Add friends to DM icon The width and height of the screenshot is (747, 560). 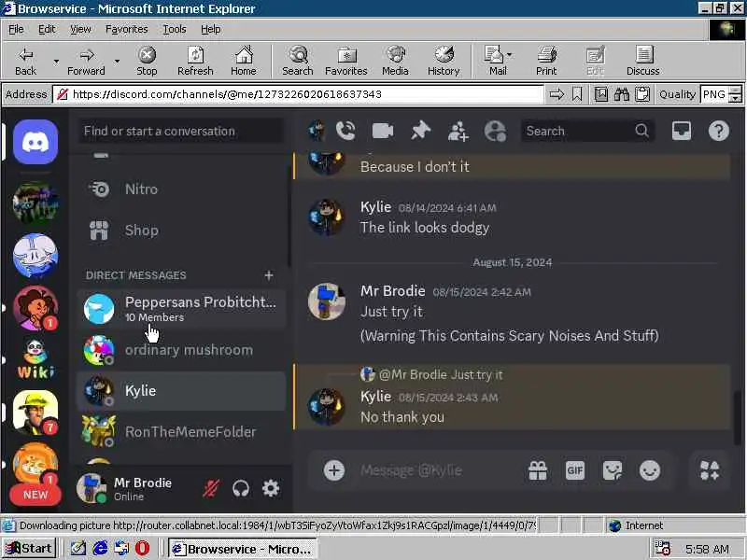(x=458, y=131)
